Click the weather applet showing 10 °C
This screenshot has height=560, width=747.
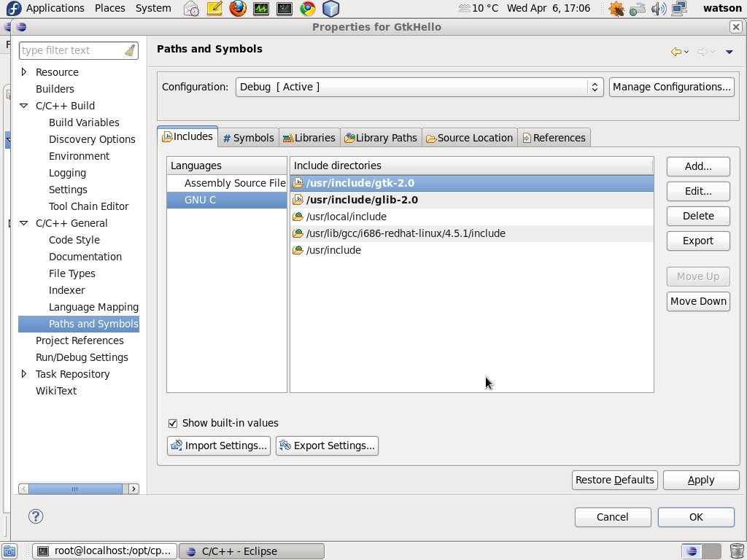click(479, 9)
